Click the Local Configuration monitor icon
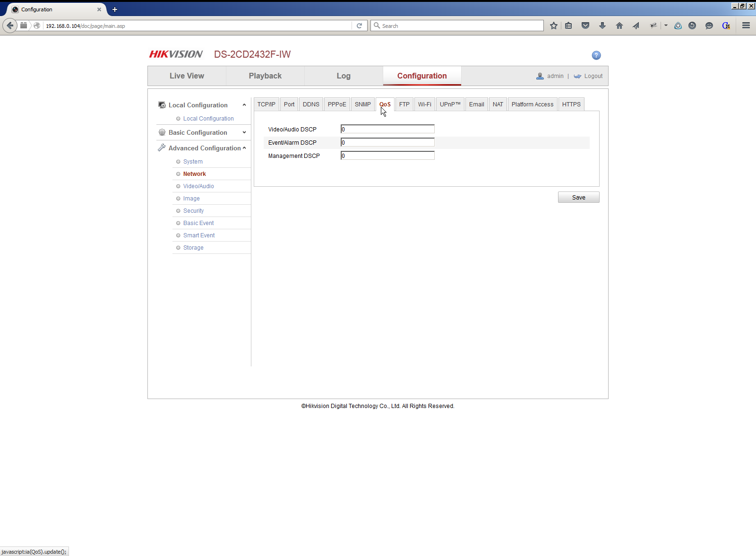The width and height of the screenshot is (756, 556). coord(162,105)
